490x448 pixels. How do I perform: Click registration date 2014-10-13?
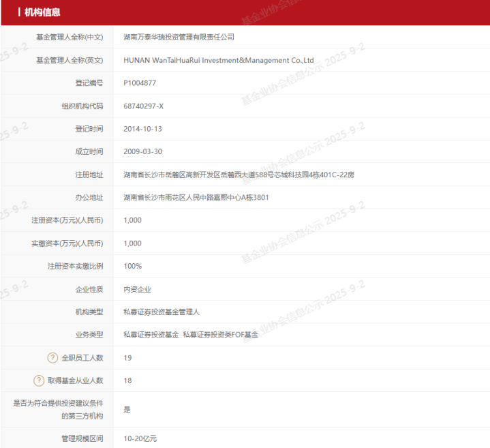tap(143, 129)
